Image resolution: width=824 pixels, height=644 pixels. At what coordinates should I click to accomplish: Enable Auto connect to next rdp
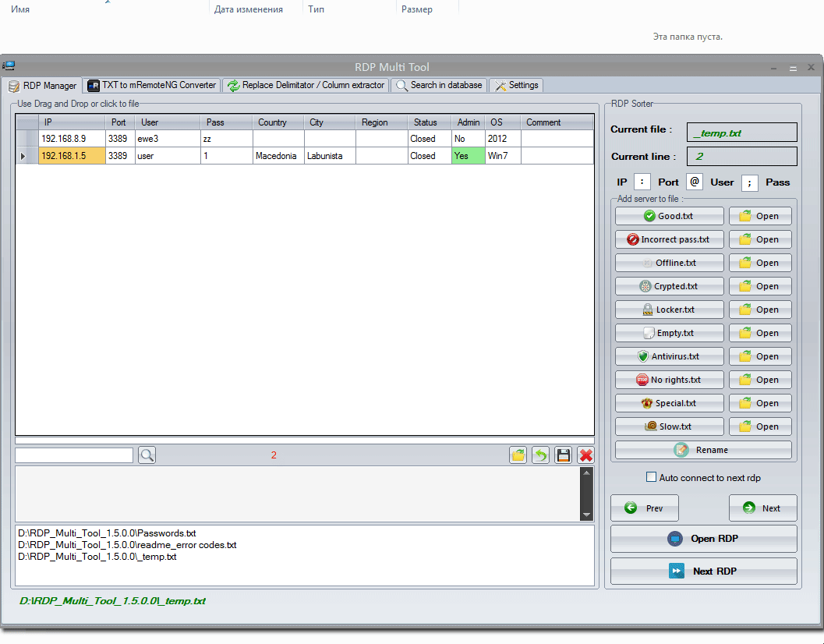point(652,477)
